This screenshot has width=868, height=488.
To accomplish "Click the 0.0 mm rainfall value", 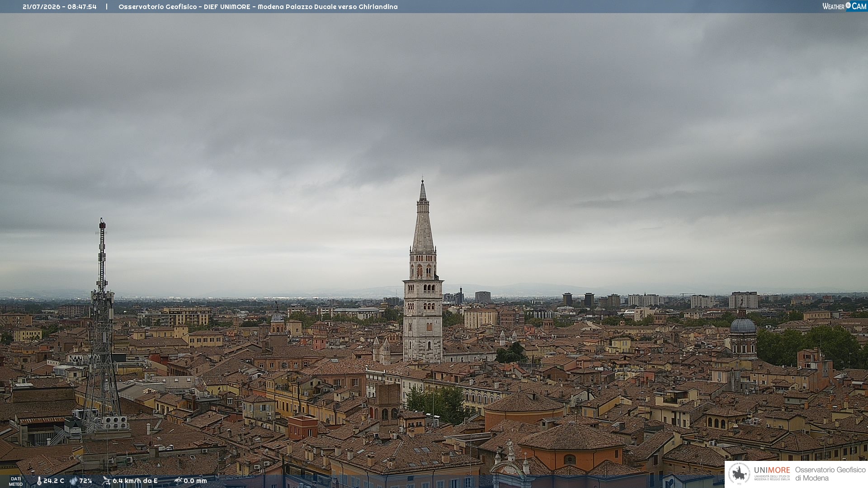I will click(x=195, y=481).
